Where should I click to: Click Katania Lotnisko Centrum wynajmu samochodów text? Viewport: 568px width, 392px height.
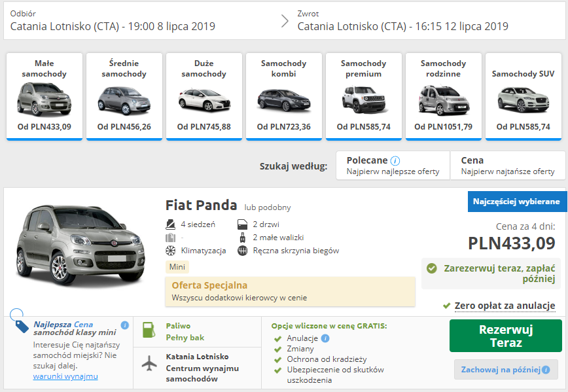tap(202, 368)
